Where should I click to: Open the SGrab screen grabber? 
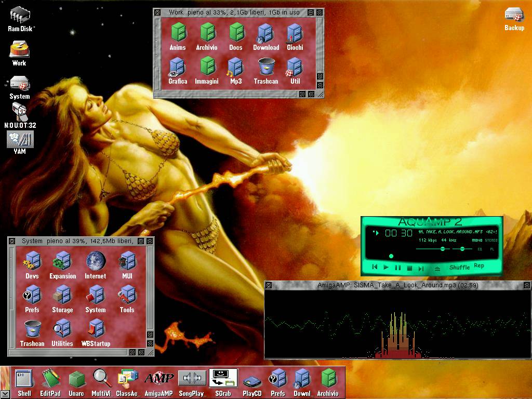click(223, 379)
